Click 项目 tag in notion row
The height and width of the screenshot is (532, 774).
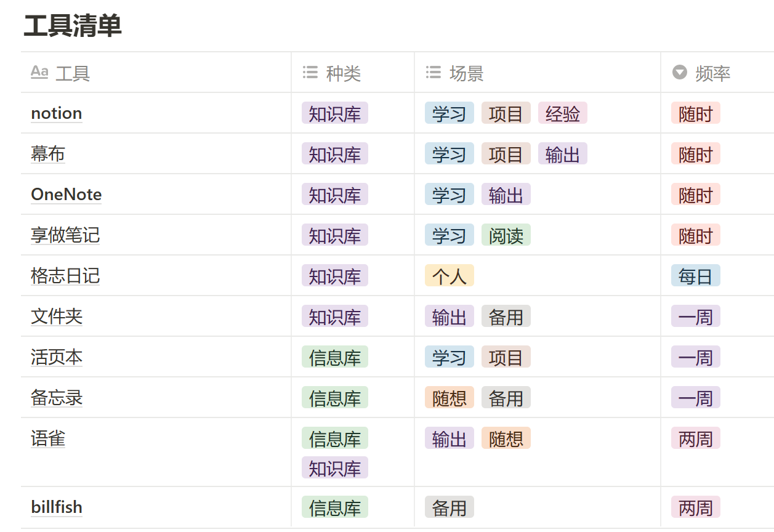point(506,113)
